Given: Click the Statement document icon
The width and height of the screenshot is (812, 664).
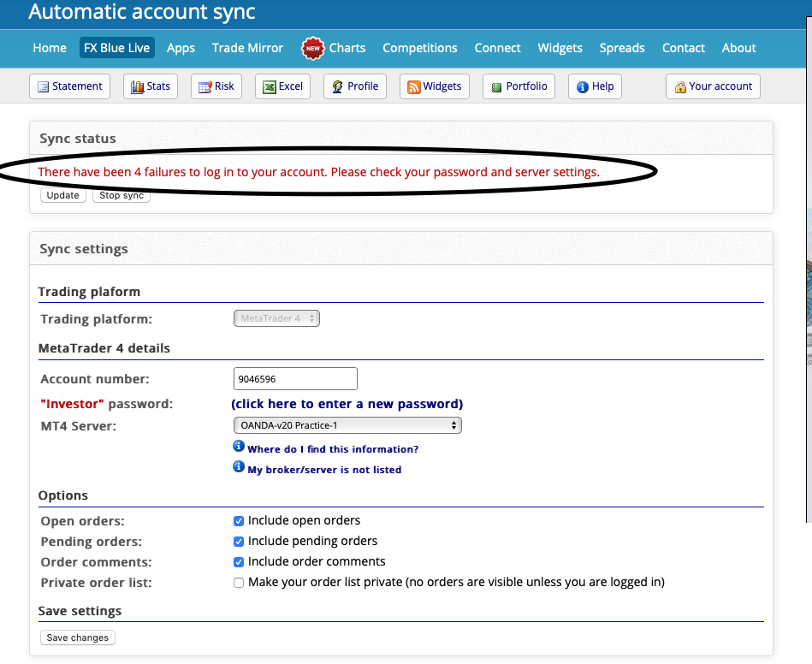Looking at the screenshot, I should point(43,87).
